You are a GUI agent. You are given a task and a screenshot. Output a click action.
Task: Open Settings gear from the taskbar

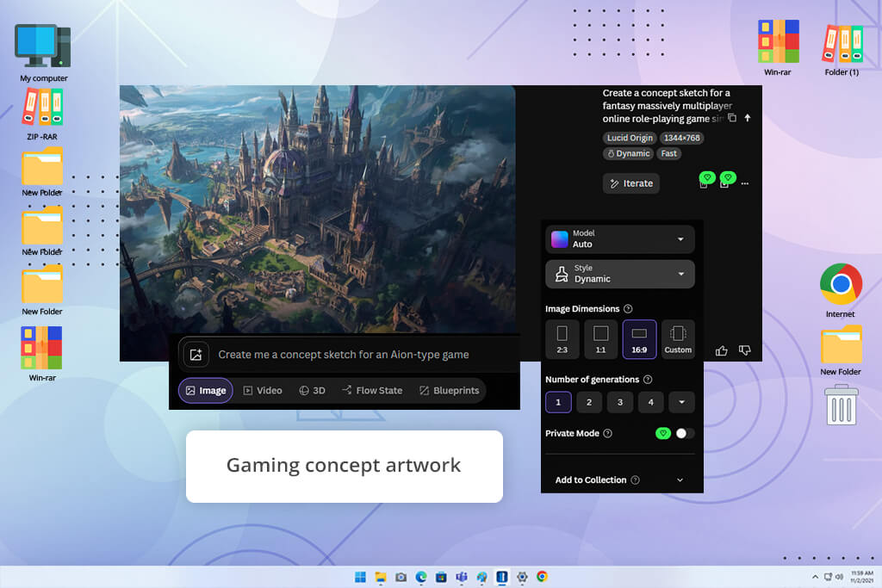coord(522,577)
